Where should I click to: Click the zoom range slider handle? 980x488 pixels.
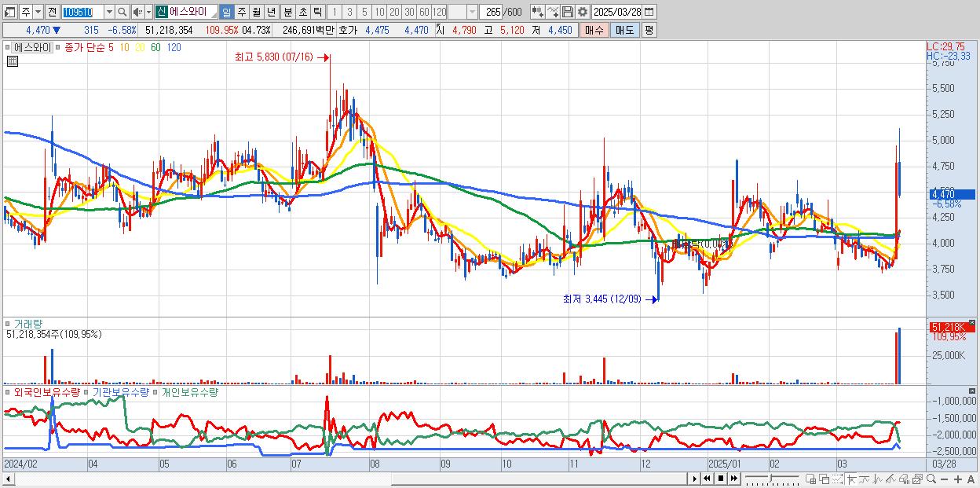(770, 477)
